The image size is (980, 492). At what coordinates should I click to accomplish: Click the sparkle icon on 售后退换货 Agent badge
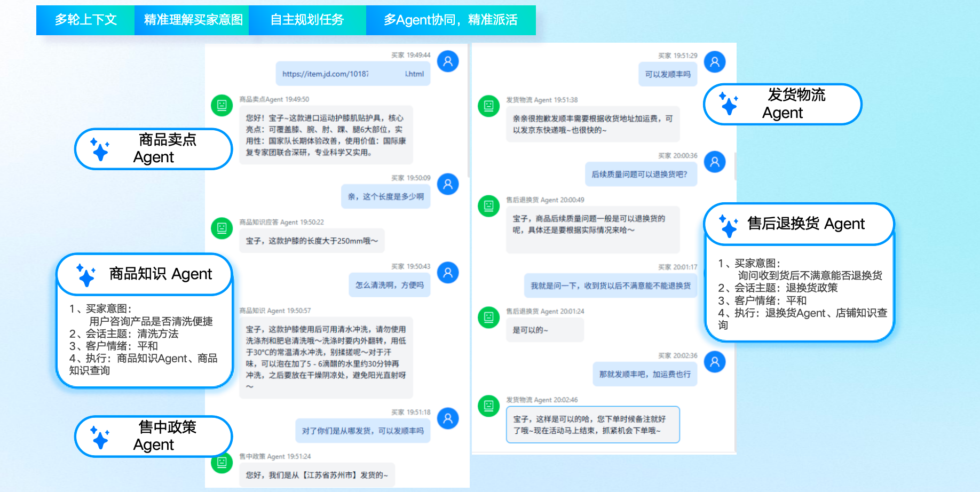[x=729, y=224]
